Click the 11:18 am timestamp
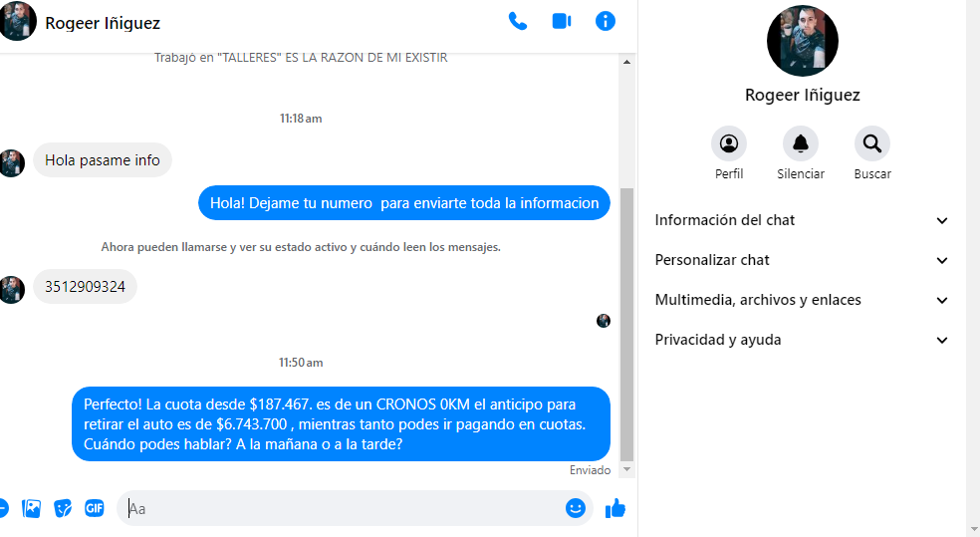980x537 pixels. [301, 119]
